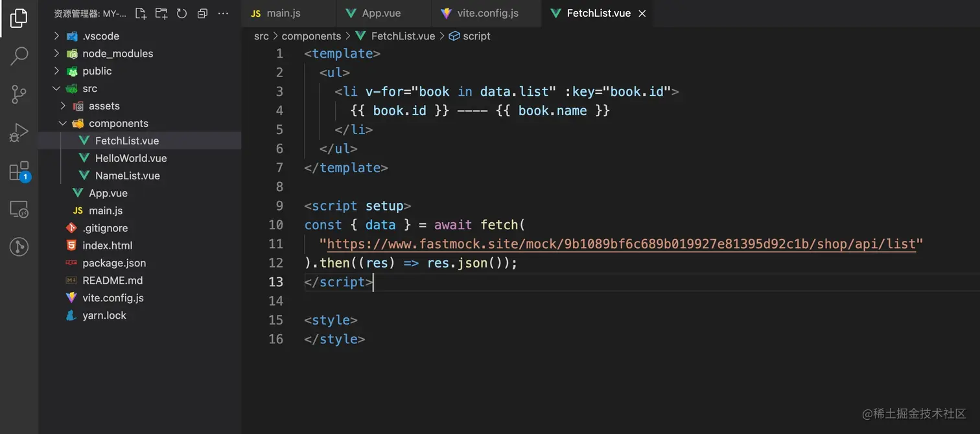Collapse all folders in explorer

click(202, 13)
